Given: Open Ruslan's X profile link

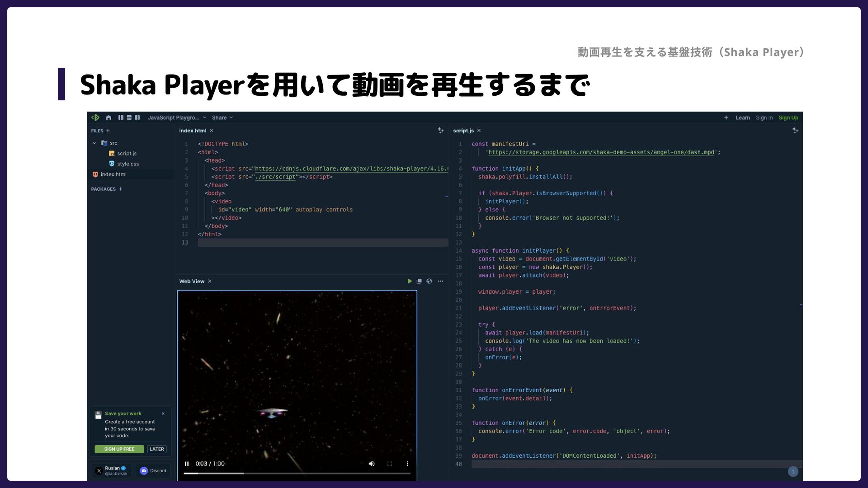Looking at the screenshot, I should pos(111,471).
